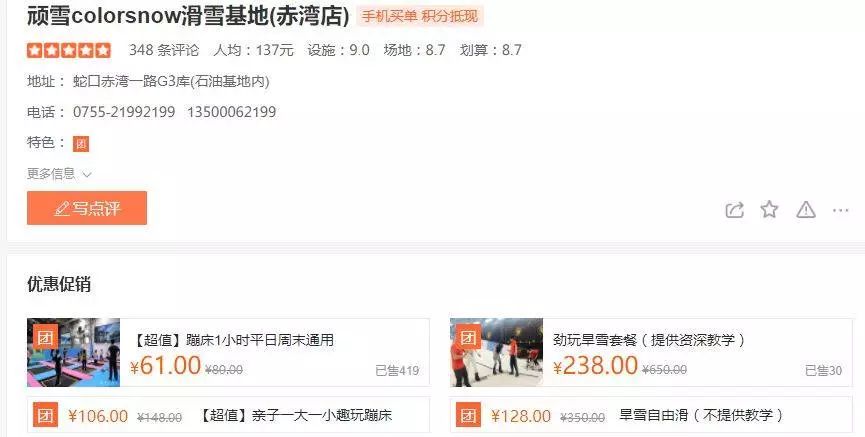The width and height of the screenshot is (865, 437).
Task: Favorite the shop with the star icon
Action: [x=769, y=209]
